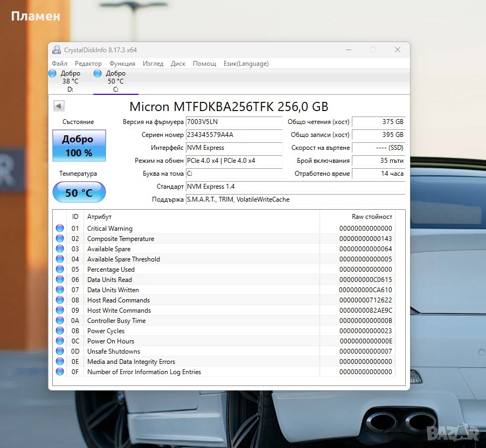Click status orb next to Power Cycles

tap(60, 331)
